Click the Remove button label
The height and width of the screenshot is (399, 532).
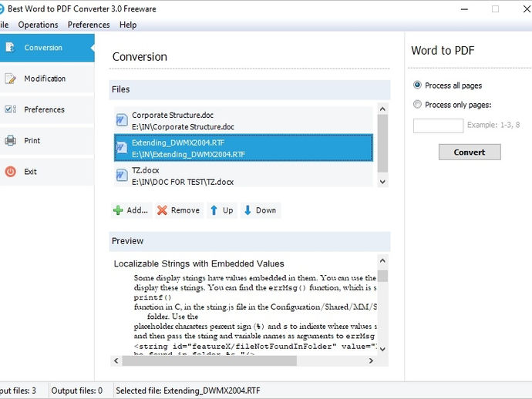coord(185,210)
